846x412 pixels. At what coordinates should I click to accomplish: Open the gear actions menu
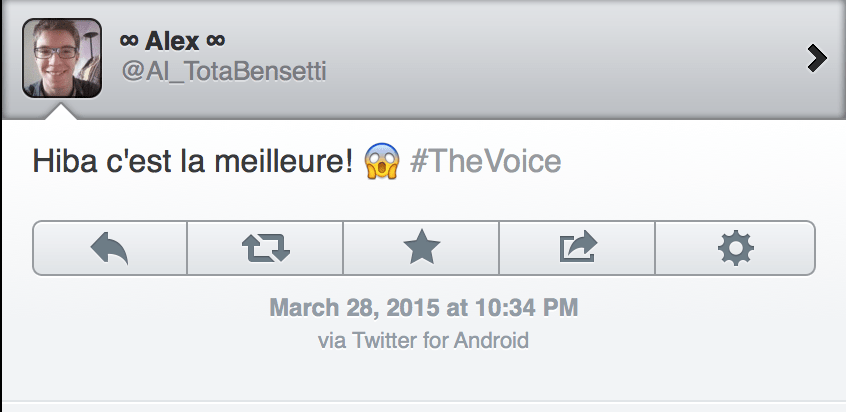tap(735, 247)
